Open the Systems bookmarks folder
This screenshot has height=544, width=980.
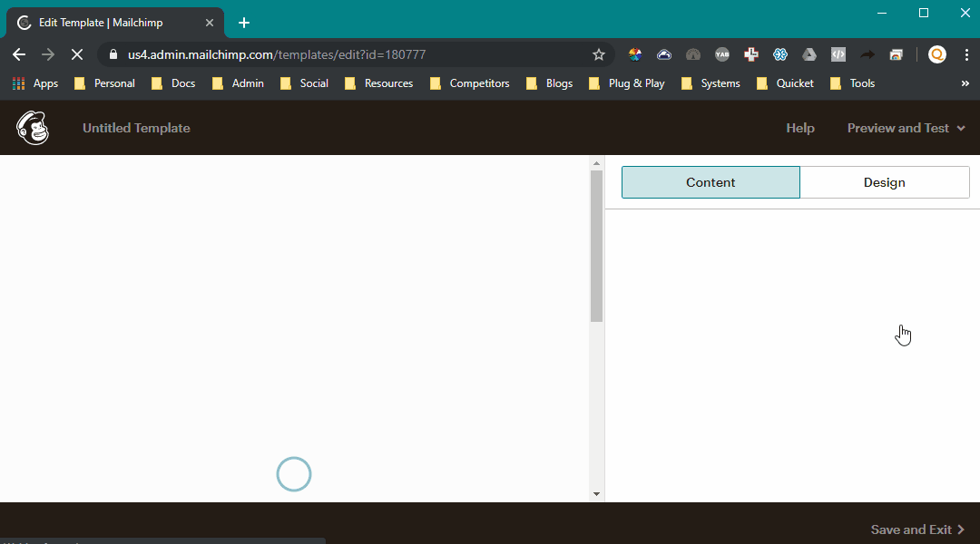pyautogui.click(x=710, y=83)
